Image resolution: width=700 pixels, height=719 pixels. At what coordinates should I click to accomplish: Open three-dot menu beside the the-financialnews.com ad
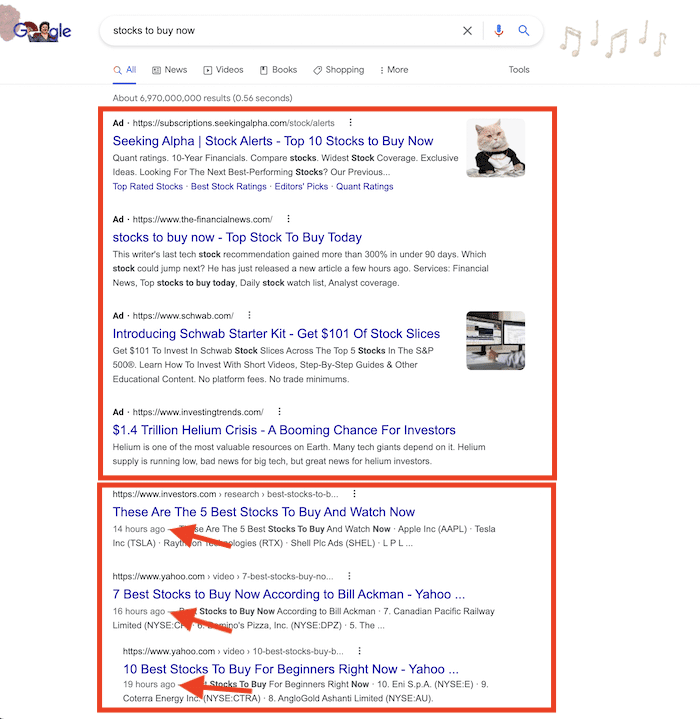coord(288,219)
